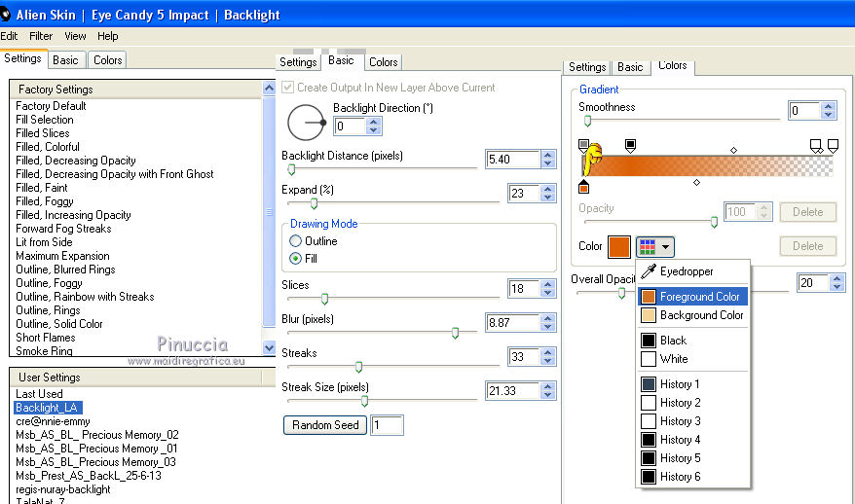
Task: Select cre@nnie-emmy user setting
Action: (53, 421)
